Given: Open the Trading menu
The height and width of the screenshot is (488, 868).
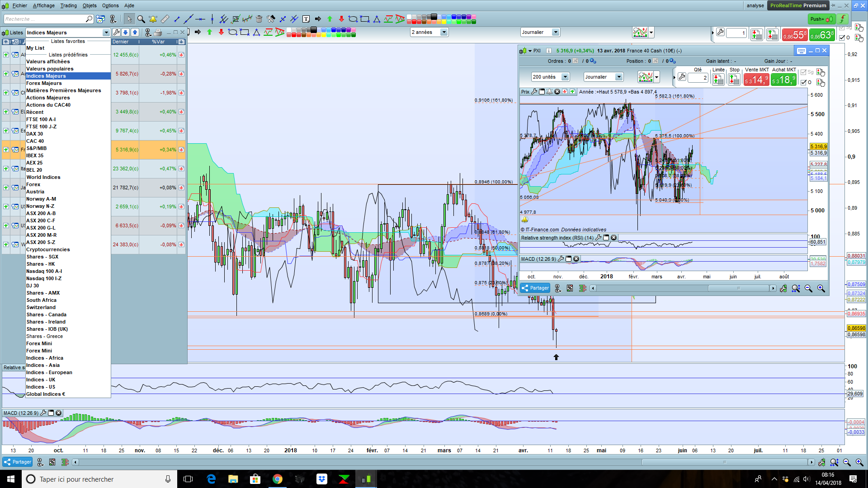Looking at the screenshot, I should coord(69,5).
